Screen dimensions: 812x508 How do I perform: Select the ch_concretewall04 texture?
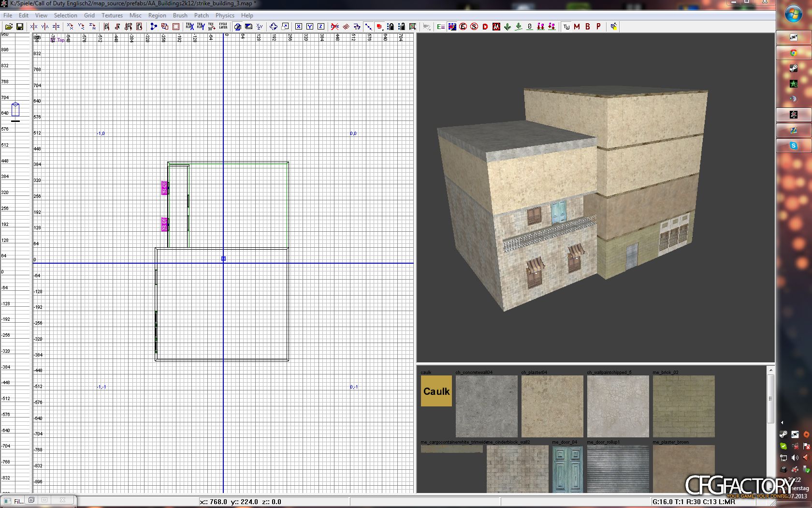[487, 406]
